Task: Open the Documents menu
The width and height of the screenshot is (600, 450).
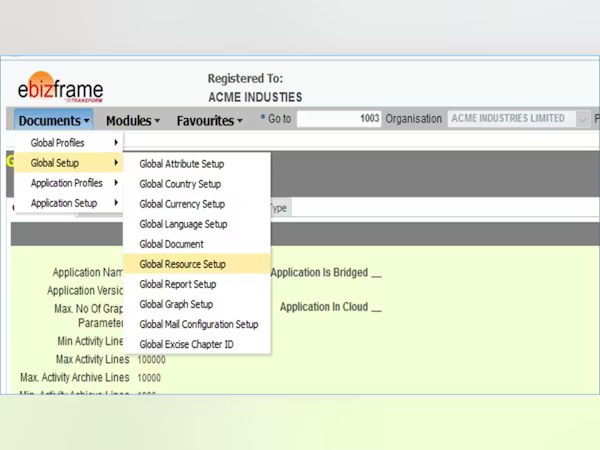Action: click(x=54, y=120)
